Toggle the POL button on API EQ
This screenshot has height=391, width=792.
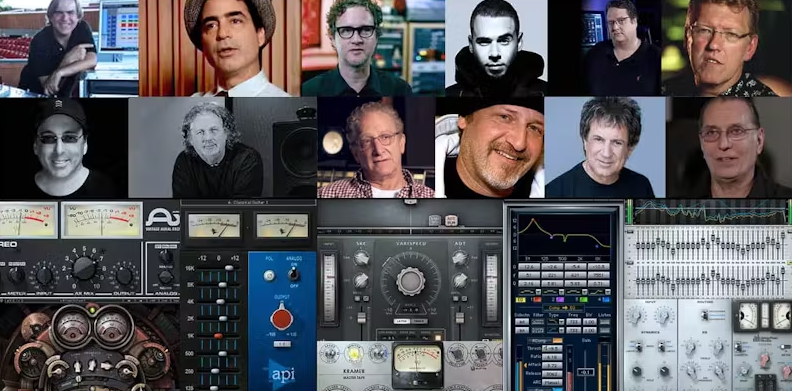[x=269, y=275]
